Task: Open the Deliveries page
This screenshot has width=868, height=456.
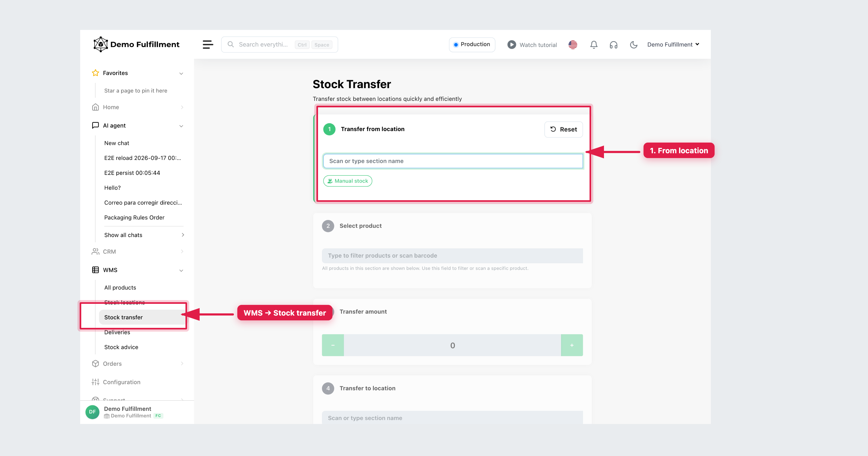Action: [x=117, y=332]
